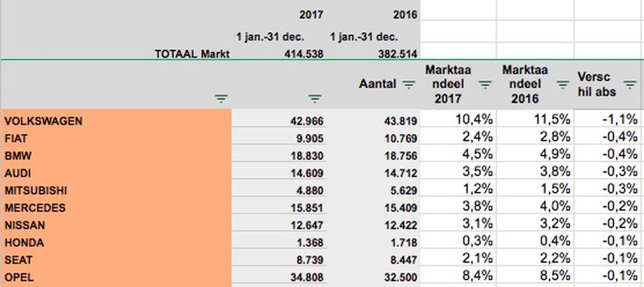The height and width of the screenshot is (287, 644).
Task: Open the Verschil abs column filter
Action: [630, 85]
